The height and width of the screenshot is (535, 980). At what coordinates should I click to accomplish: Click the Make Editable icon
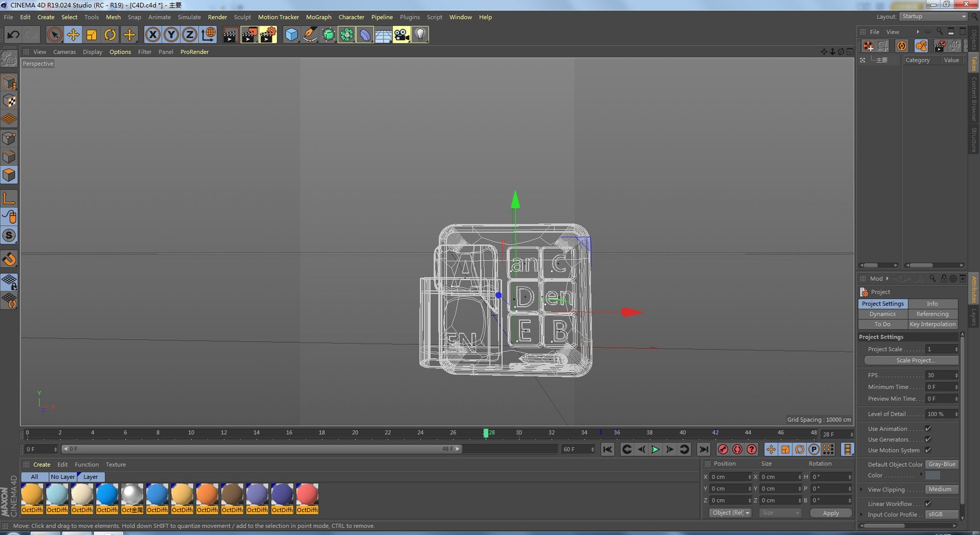(9, 60)
